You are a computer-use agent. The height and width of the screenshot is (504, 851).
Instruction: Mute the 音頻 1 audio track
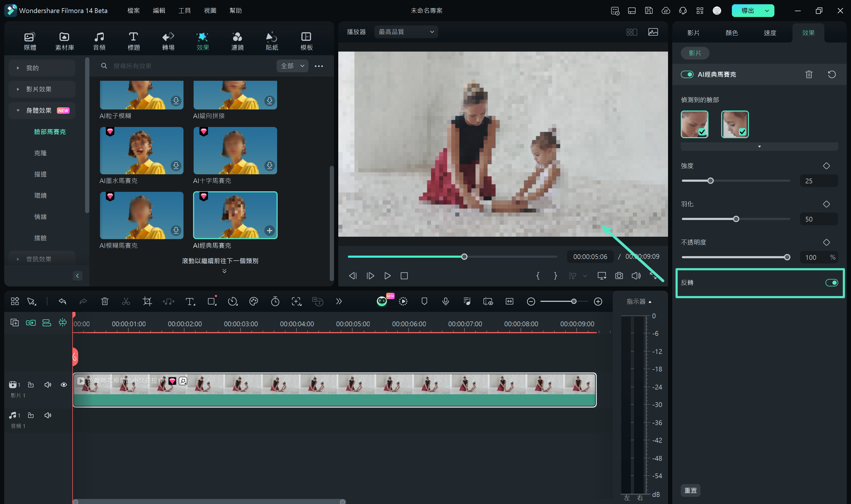tap(48, 415)
